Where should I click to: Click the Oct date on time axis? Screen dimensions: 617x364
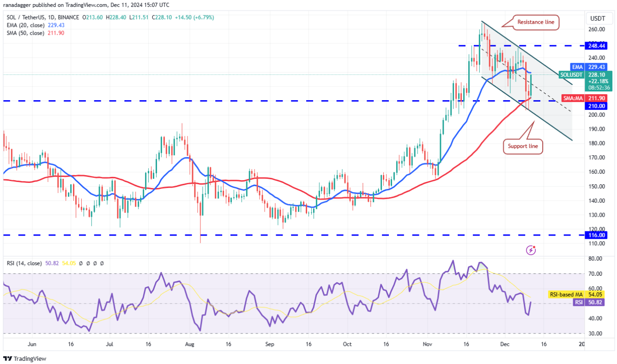(347, 344)
